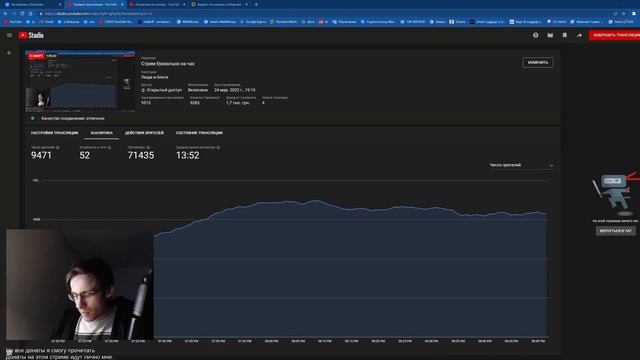
Task: Click info icon beside average watch time
Action: click(218, 147)
